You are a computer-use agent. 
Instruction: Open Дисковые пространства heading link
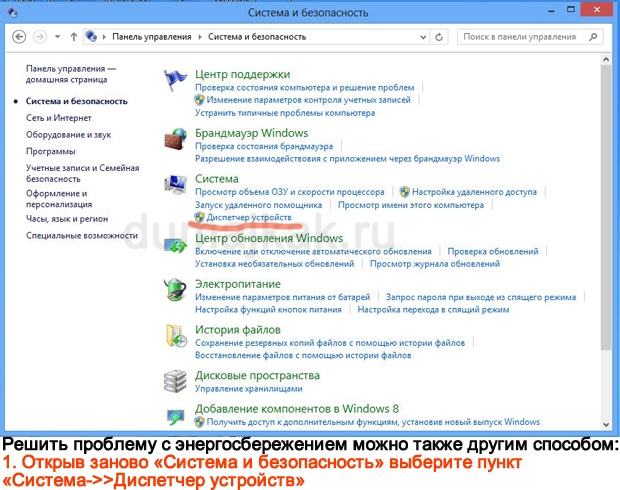tap(257, 375)
